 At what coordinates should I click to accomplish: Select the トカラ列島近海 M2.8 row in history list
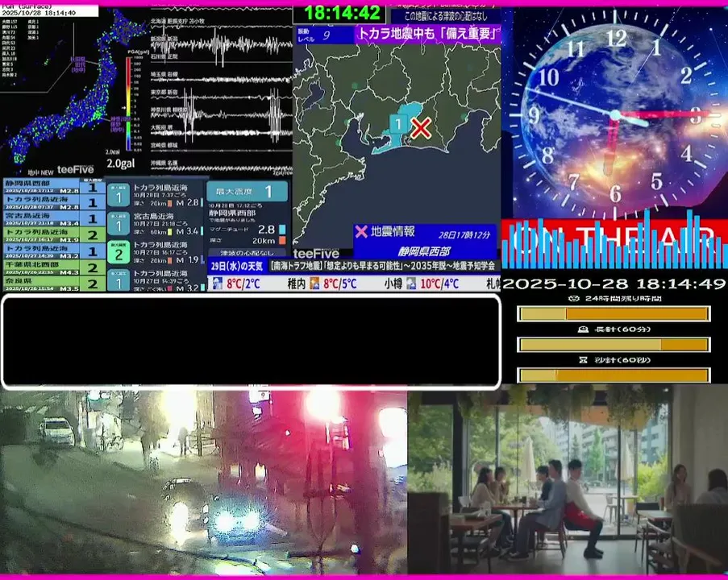click(x=54, y=202)
